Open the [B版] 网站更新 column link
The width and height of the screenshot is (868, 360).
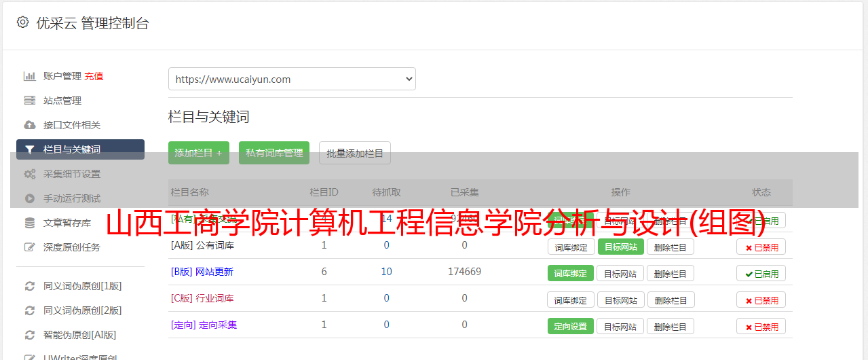coord(202,272)
